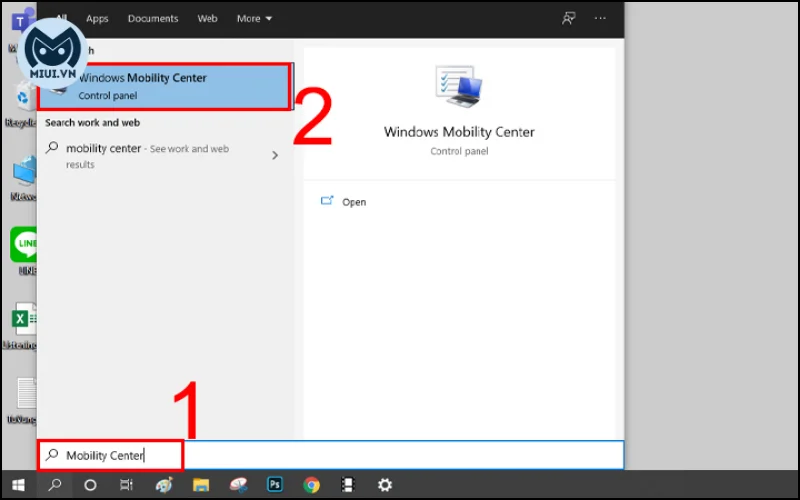Screen dimensions: 800x500
Task: Click the Control panel subtitle in preview pane
Action: 459,151
